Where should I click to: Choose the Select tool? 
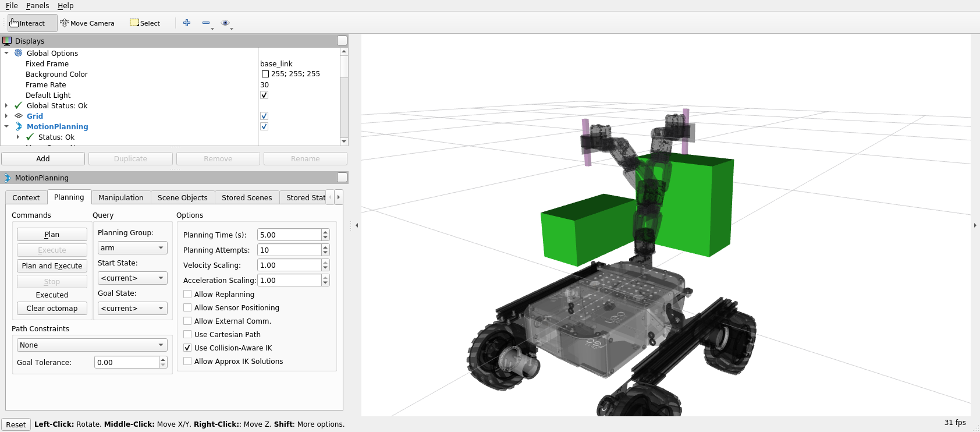[x=145, y=23]
